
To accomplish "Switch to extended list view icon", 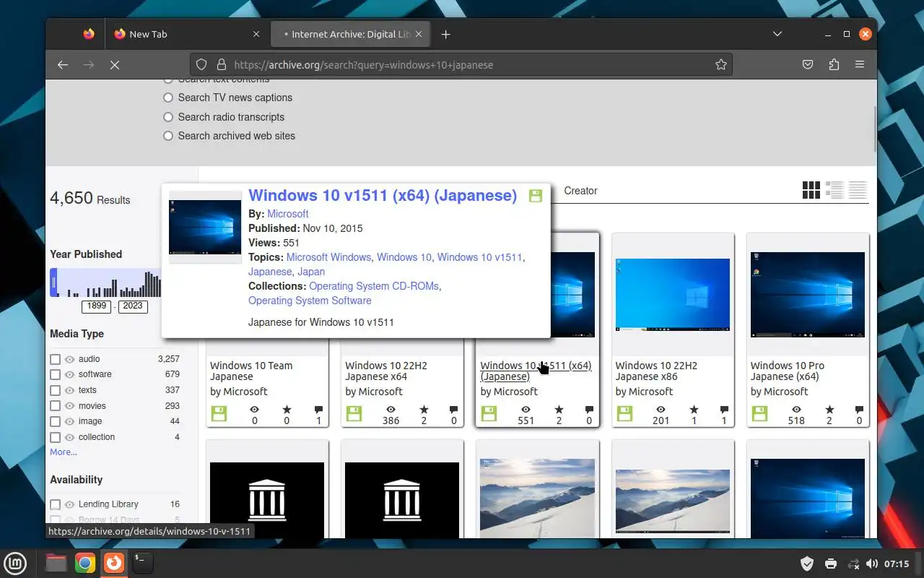I will 834,190.
